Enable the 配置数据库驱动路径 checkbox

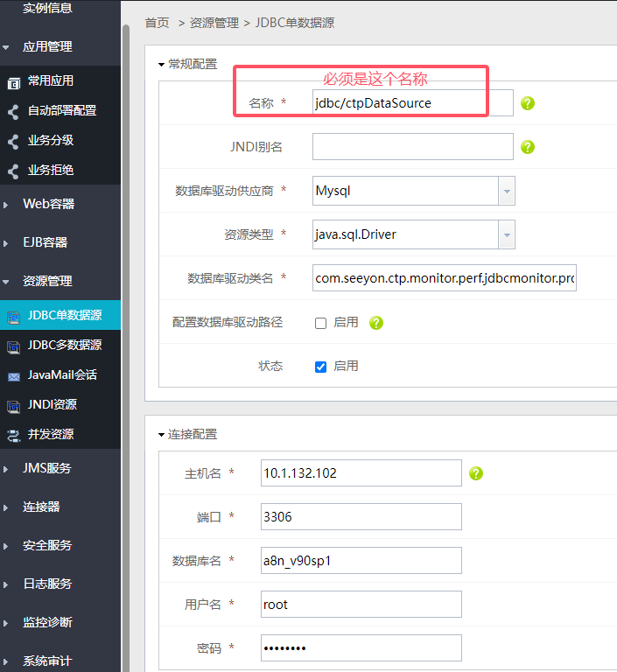pos(320,323)
